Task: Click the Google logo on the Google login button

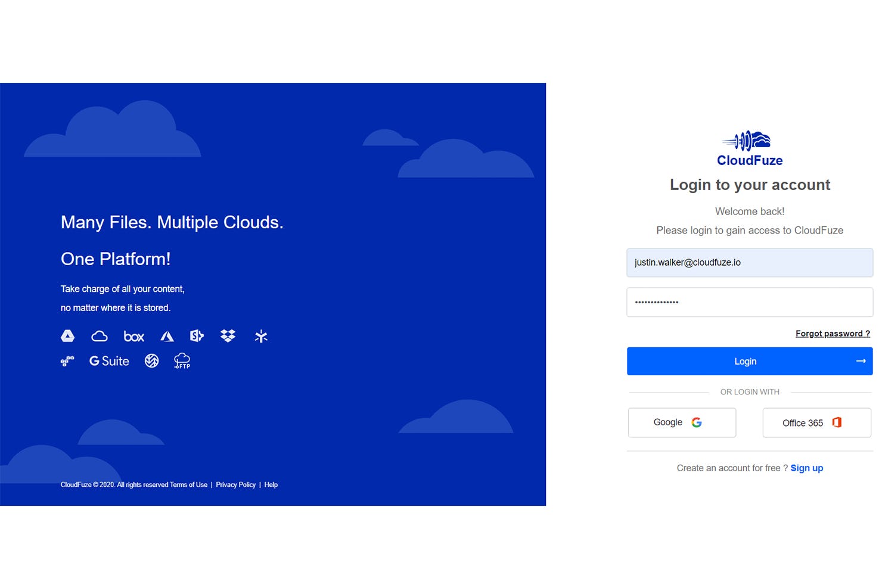Action: pos(697,422)
